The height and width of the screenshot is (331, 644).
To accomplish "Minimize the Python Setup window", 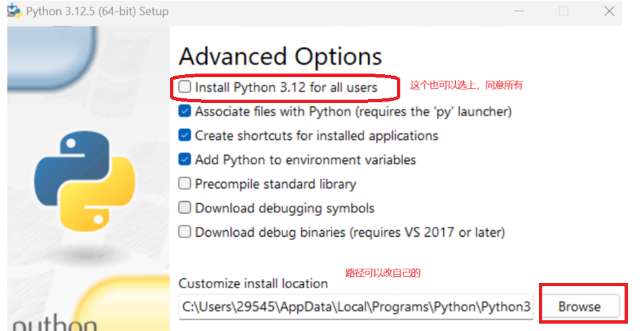I will point(519,11).
